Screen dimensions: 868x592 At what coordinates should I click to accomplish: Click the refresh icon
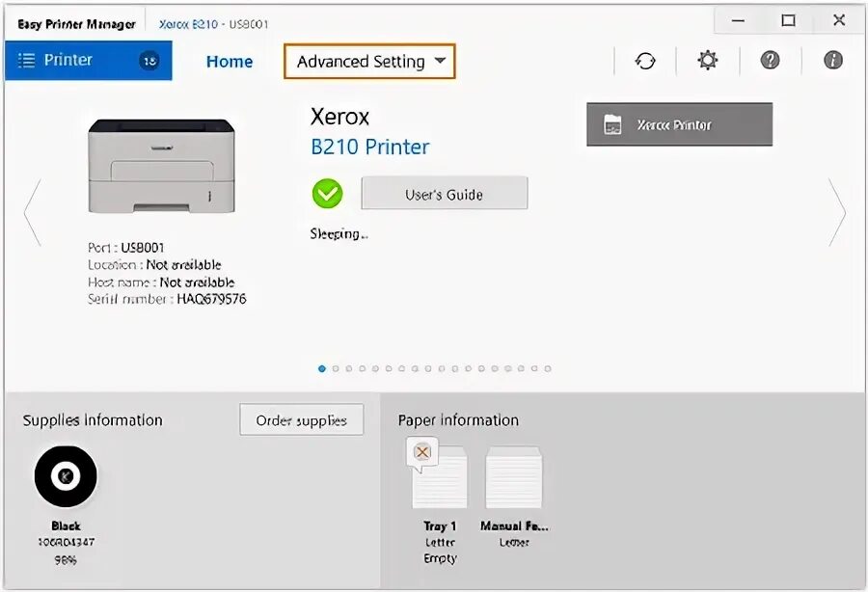[645, 61]
